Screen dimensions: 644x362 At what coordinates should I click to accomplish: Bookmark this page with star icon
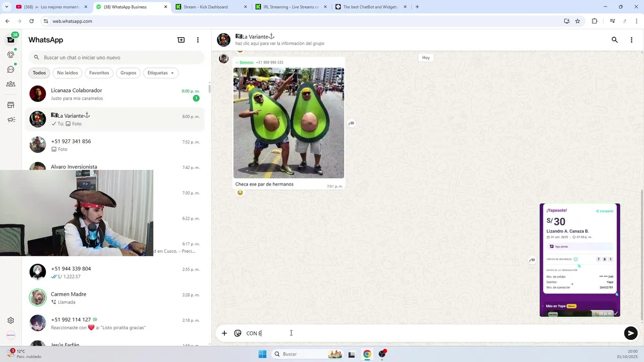(578, 21)
